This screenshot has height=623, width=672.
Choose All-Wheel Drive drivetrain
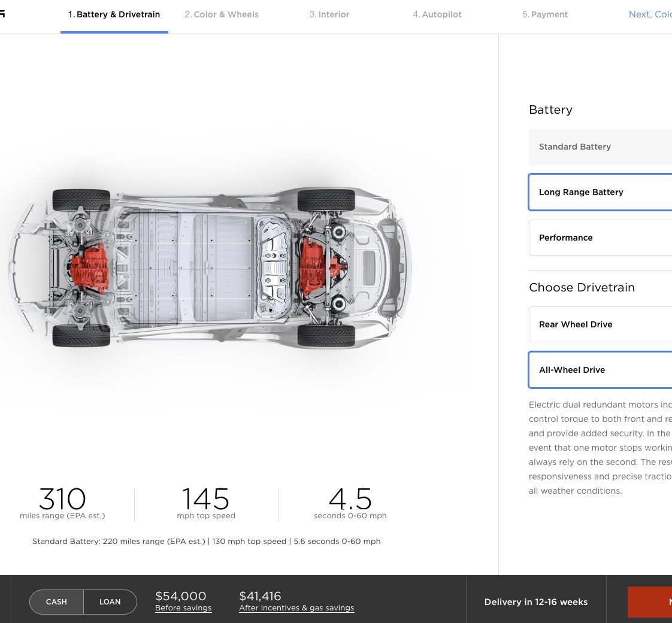[x=600, y=370]
